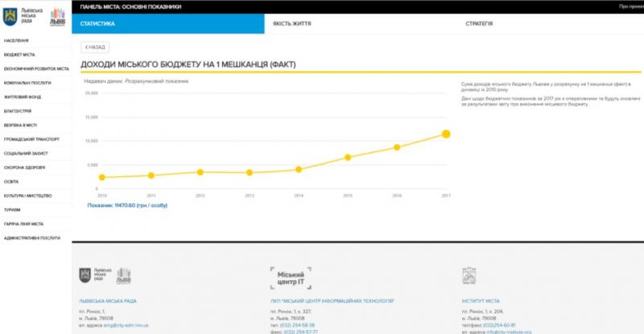Select ГРОМАДСЬКИЙ ТРАНСПОРТ in the sidebar

point(31,139)
